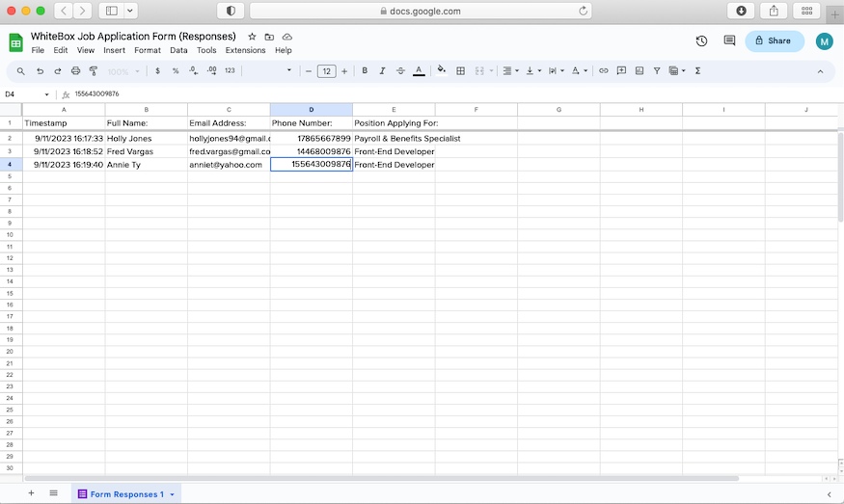Open the fill color picker

(442, 71)
